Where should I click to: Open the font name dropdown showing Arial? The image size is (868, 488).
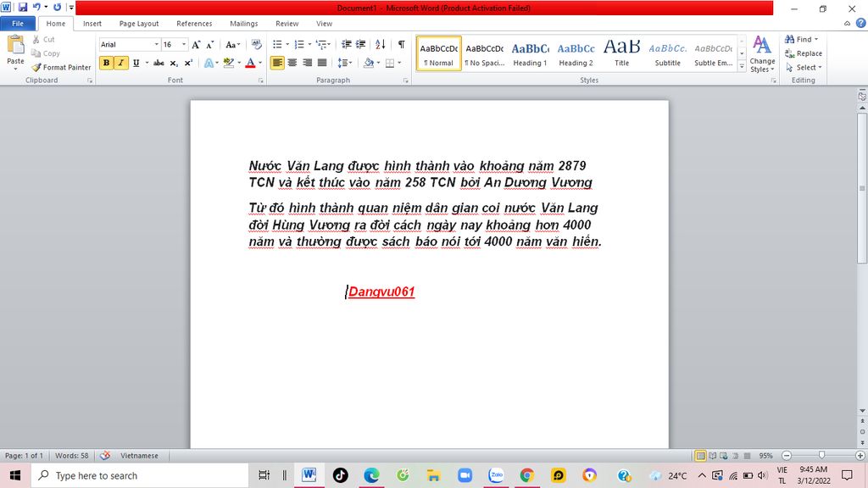pyautogui.click(x=156, y=44)
